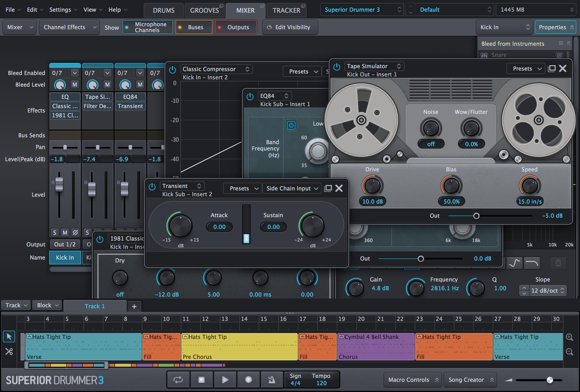The image size is (580, 392).
Task: Open the Presets dropdown in Tape Simulator
Action: tap(526, 69)
